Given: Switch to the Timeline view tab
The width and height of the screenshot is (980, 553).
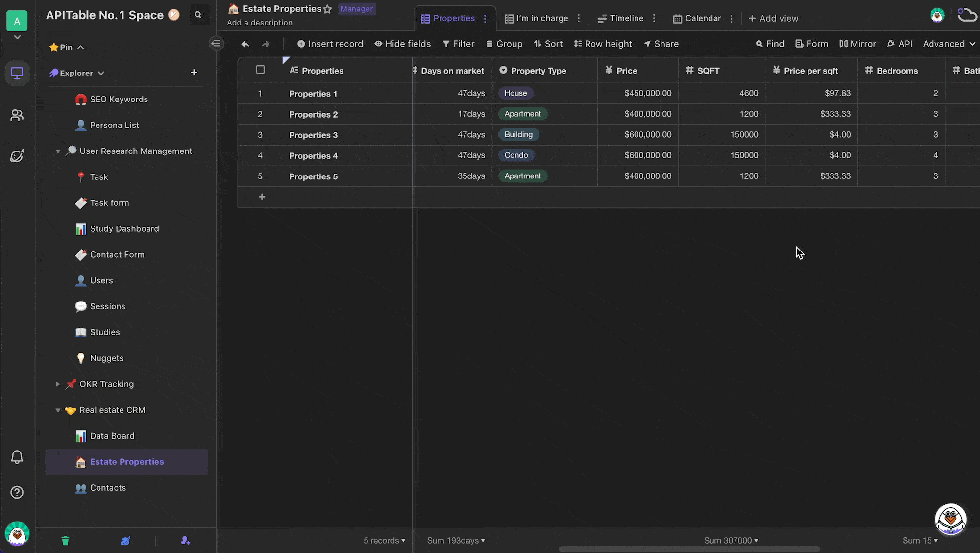Looking at the screenshot, I should 620,18.
